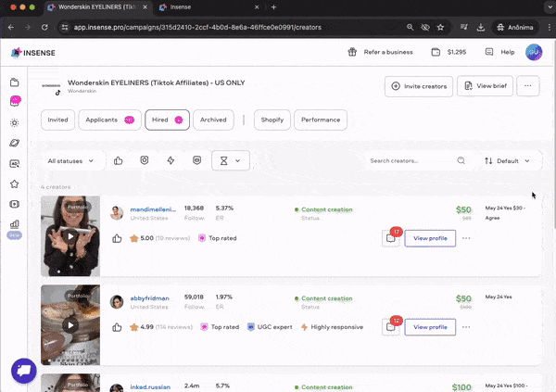Toggle the UGC badge filter
This screenshot has width=556, height=392.
pos(196,160)
